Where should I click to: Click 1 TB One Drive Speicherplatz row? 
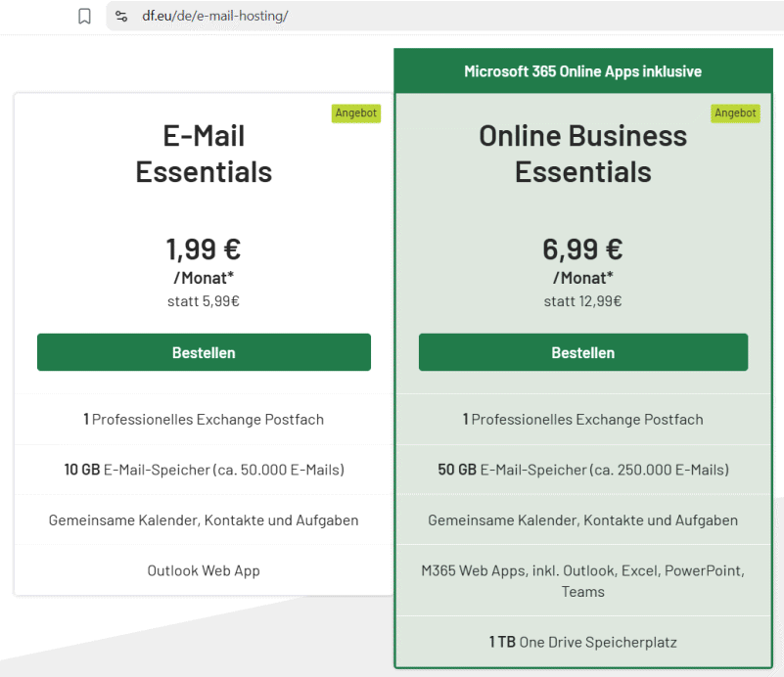click(x=583, y=642)
